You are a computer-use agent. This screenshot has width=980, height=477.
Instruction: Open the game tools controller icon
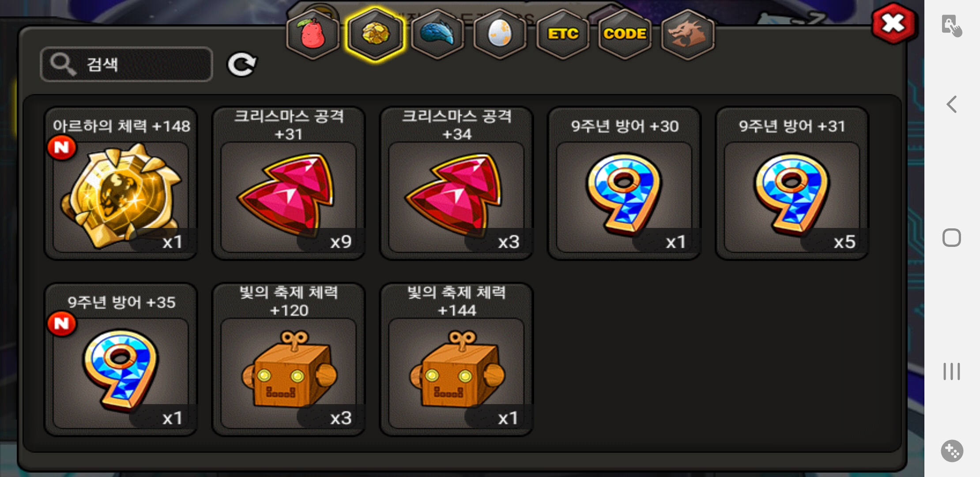point(952,451)
